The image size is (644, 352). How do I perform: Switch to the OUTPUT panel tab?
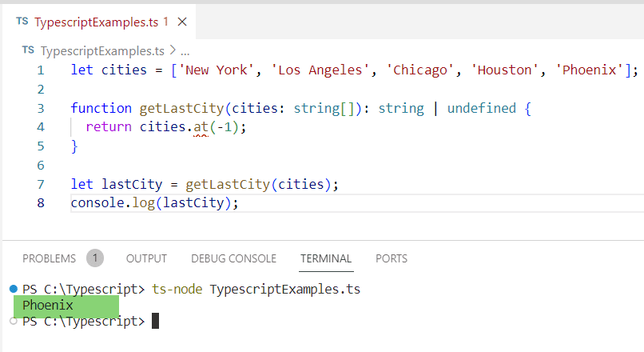146,258
